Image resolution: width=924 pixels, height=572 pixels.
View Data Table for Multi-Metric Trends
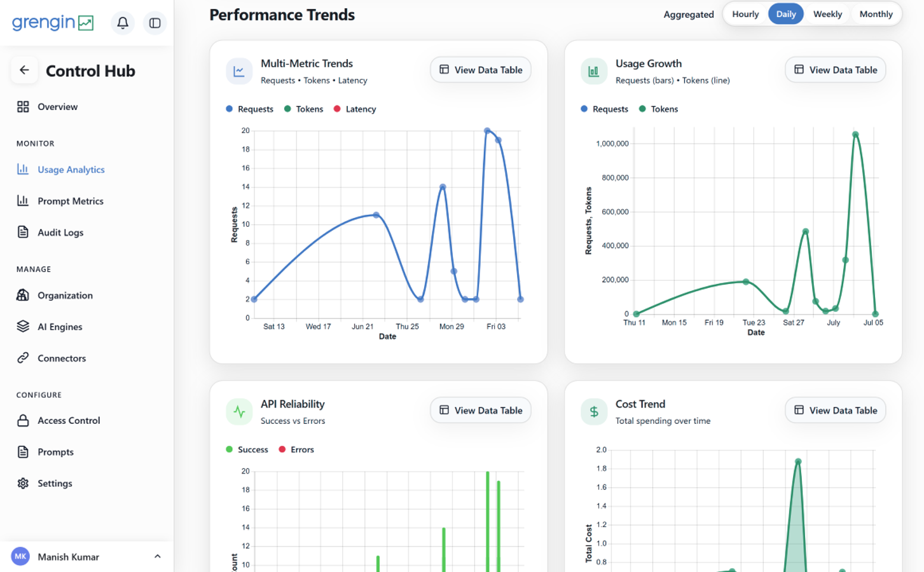click(481, 70)
